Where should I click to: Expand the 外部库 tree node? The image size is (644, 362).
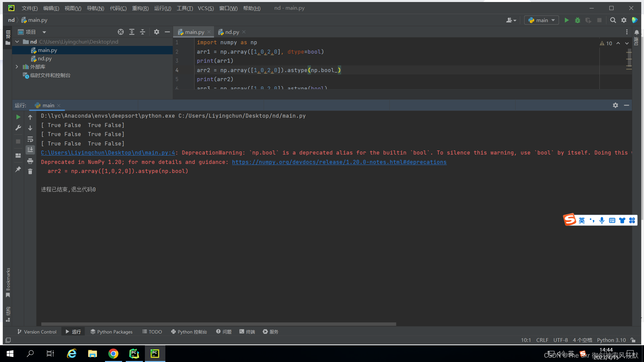click(x=17, y=67)
